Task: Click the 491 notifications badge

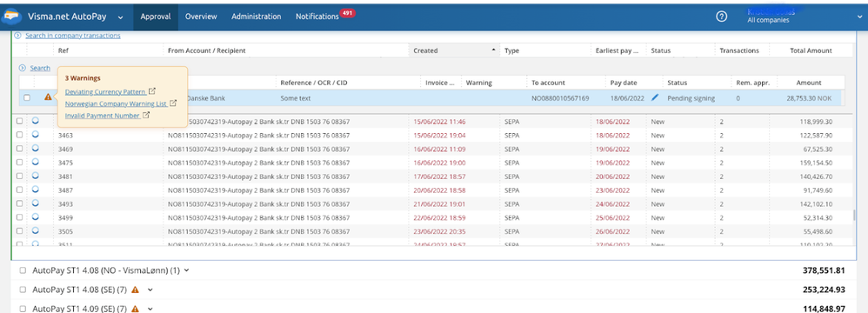Action: point(348,13)
